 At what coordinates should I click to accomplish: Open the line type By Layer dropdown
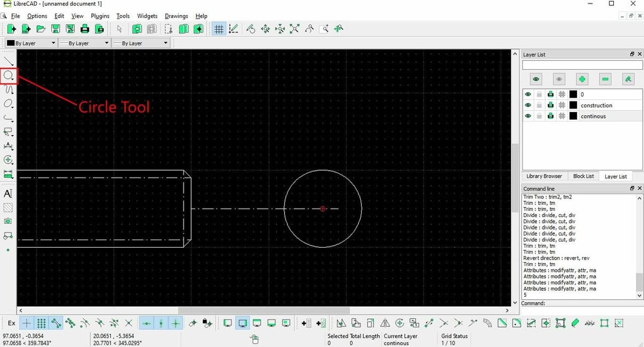[x=141, y=43]
